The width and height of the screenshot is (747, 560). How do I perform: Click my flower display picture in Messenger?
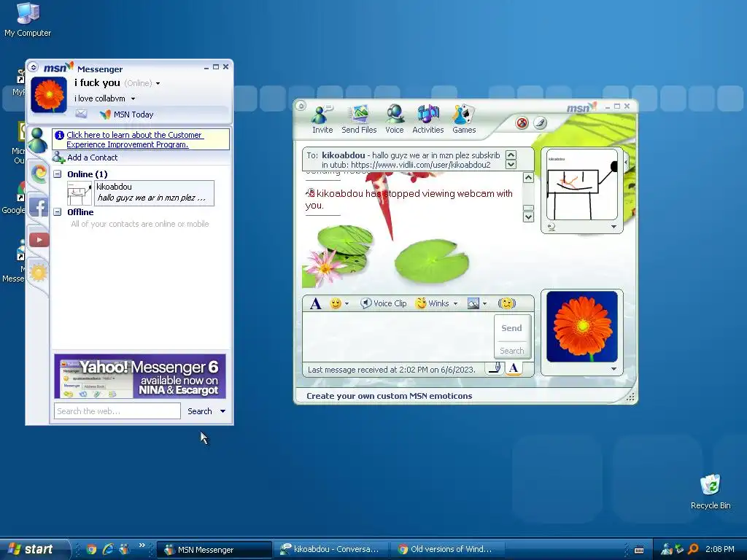coord(49,95)
